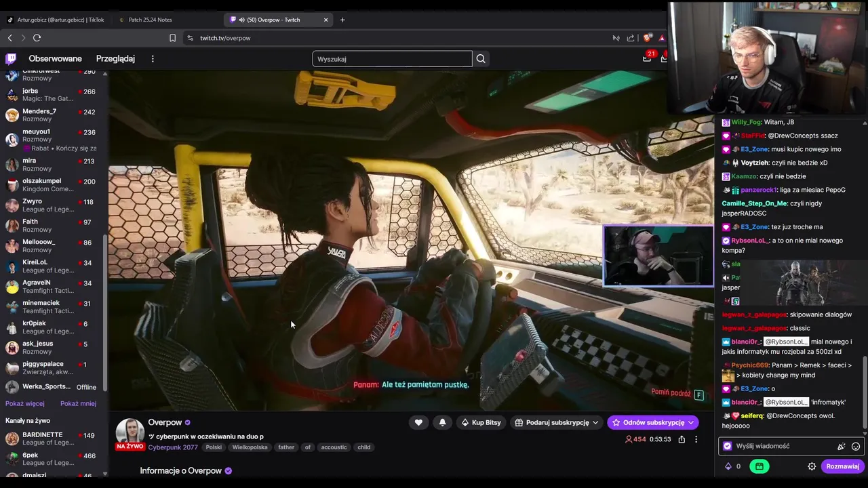The image size is (868, 488).
Task: Open the offline Werka_Sports channel
Action: pos(52,387)
